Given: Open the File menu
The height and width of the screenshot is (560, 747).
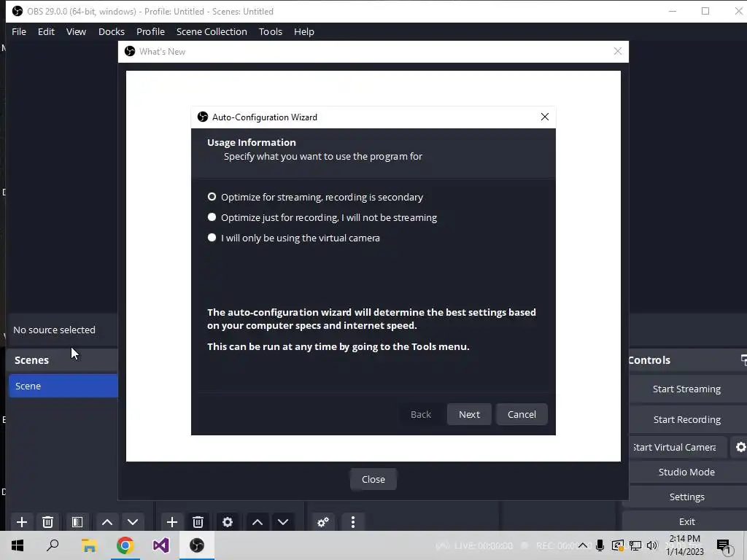Looking at the screenshot, I should (x=19, y=31).
